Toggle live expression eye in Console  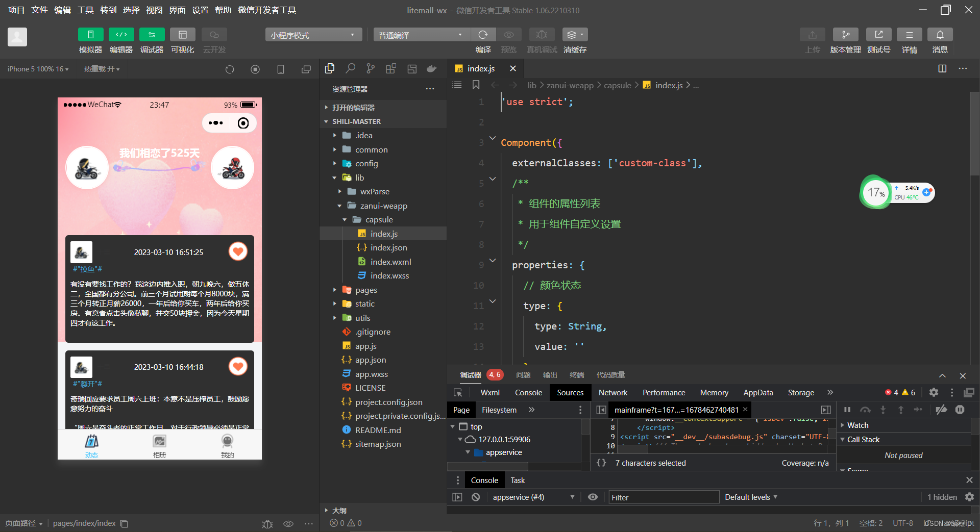pyautogui.click(x=593, y=497)
